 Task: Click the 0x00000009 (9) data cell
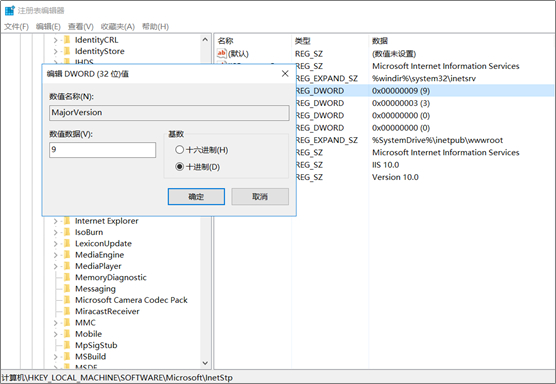click(401, 91)
